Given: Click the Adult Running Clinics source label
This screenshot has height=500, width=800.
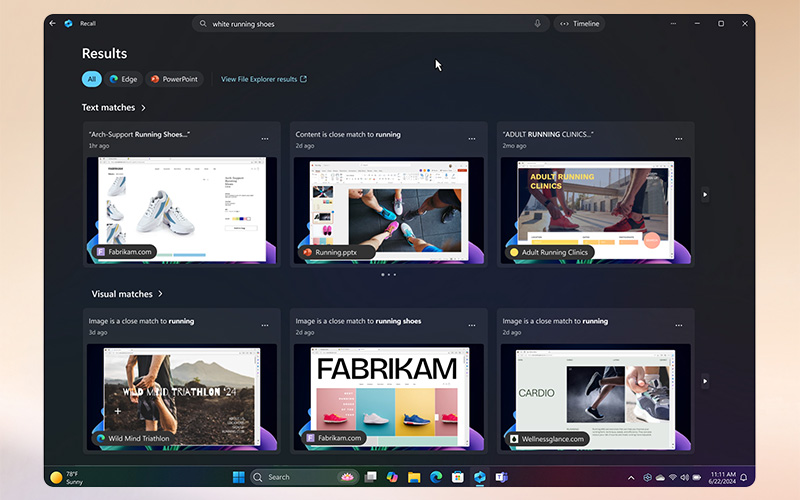Looking at the screenshot, I should tap(549, 252).
